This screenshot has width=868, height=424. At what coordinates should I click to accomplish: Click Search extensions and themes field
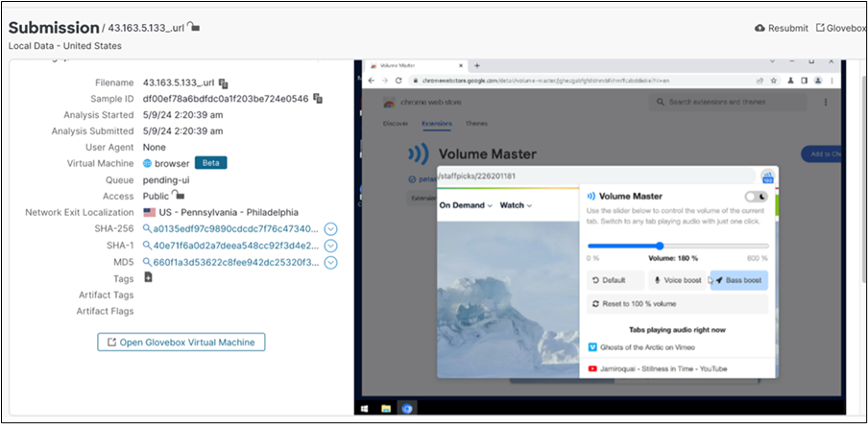[728, 103]
